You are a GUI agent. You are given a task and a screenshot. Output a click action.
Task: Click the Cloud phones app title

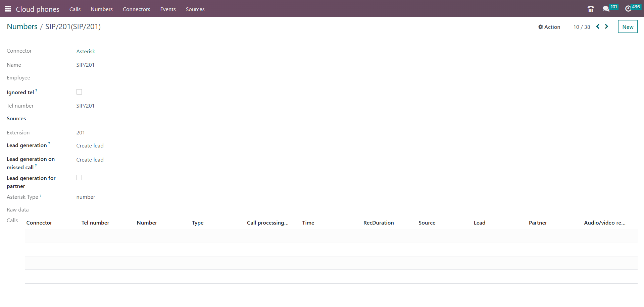coord(38,9)
